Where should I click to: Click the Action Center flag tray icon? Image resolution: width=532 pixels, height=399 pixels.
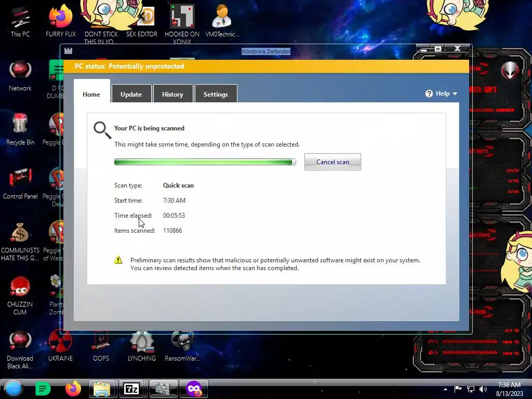click(x=458, y=389)
